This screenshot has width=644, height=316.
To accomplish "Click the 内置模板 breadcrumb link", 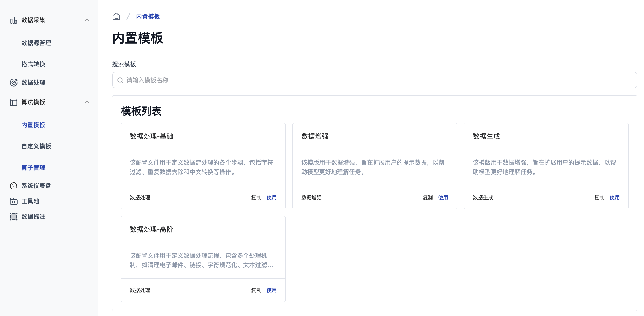I will pyautogui.click(x=148, y=17).
